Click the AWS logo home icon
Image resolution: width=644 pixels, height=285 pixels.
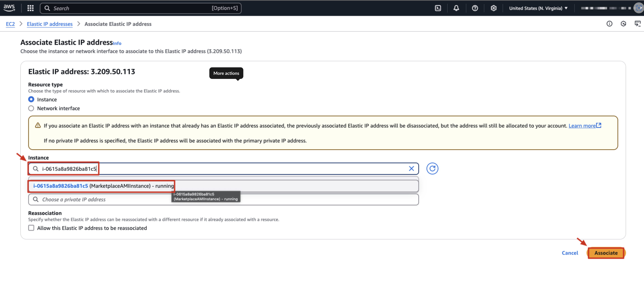click(x=9, y=8)
